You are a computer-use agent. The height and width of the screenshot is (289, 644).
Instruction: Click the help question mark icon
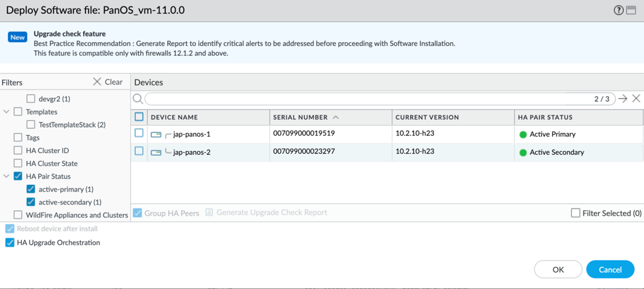point(618,10)
